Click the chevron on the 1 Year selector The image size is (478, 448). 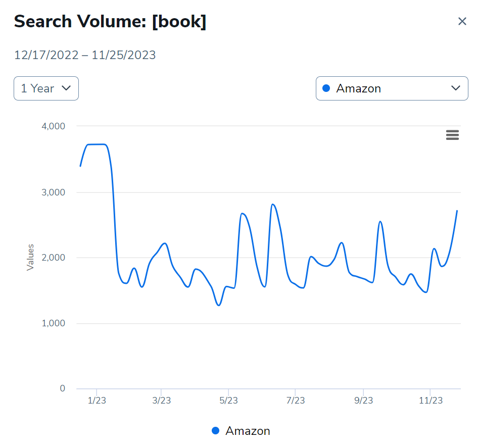66,88
